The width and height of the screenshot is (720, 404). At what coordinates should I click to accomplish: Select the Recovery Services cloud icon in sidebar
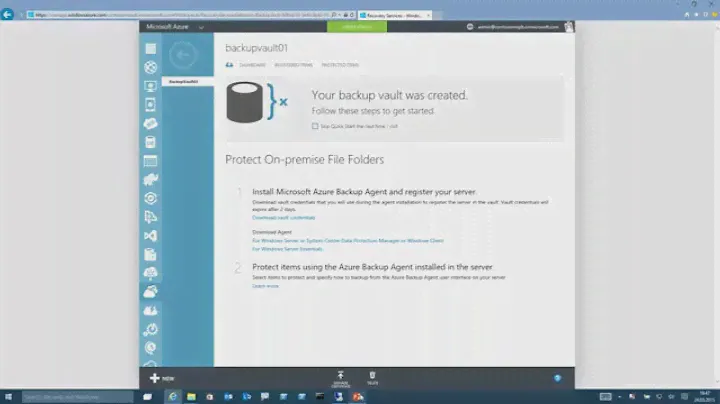point(151,291)
